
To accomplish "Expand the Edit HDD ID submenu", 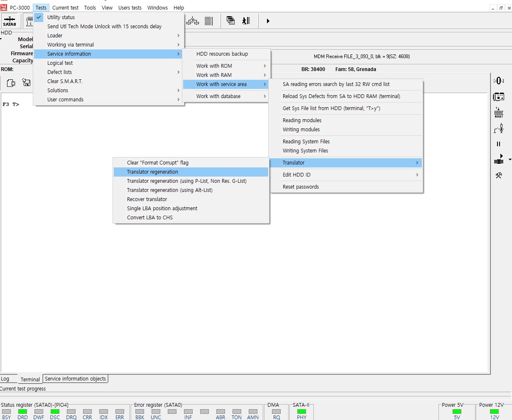I will pos(346,174).
